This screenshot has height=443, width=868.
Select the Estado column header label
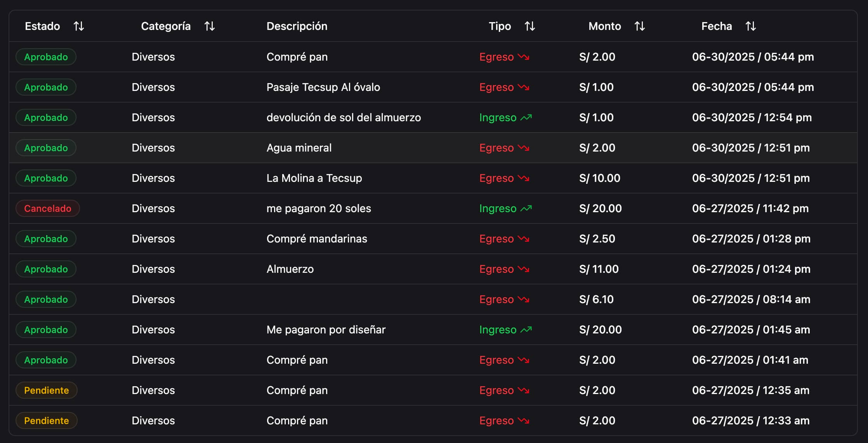tap(42, 26)
